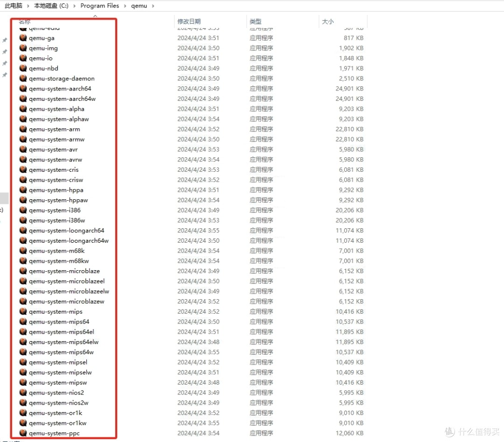Select file named qemu-system-m68kw
The image size is (504, 442).
(59, 261)
